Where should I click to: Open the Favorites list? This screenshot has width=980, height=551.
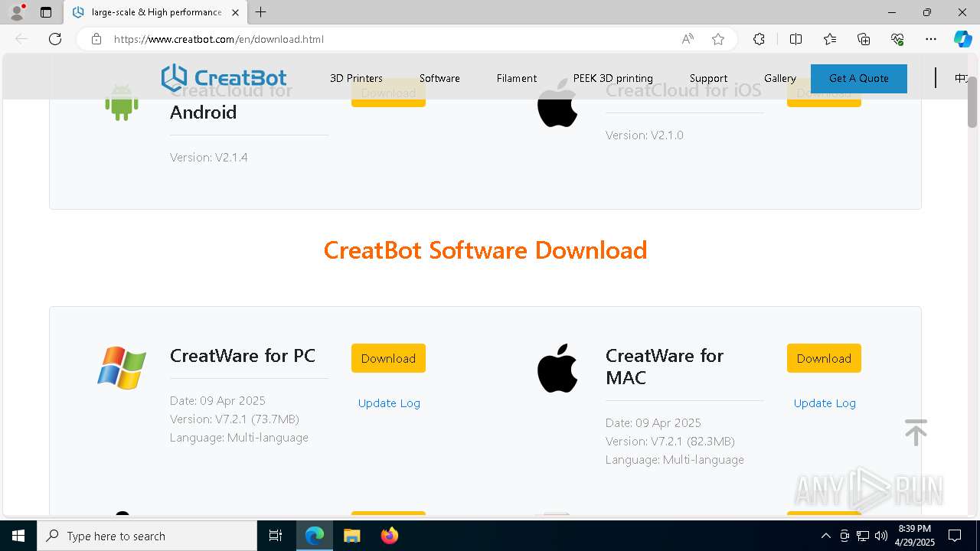(x=830, y=39)
